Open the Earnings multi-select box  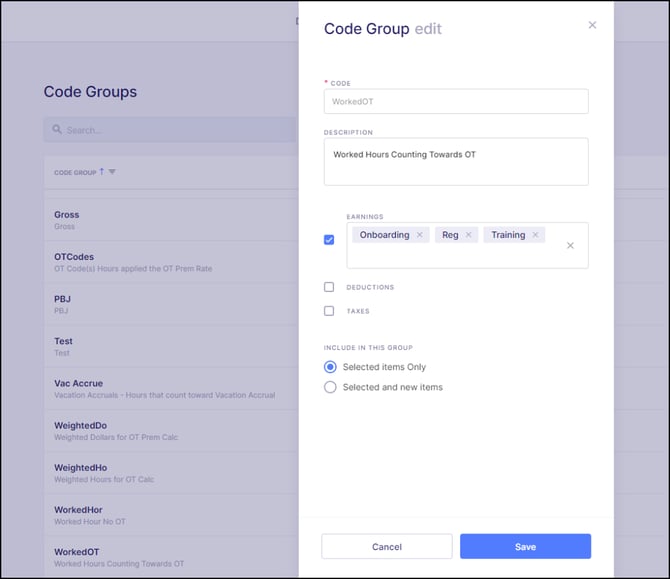pyautogui.click(x=467, y=246)
